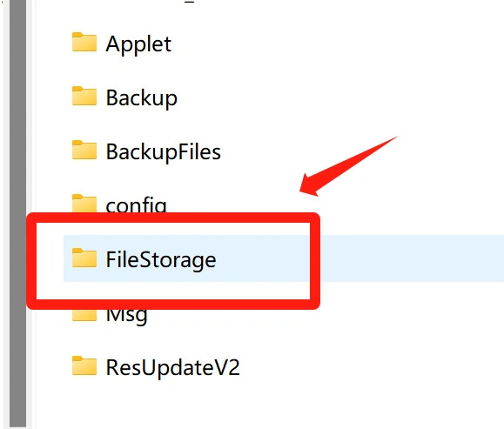Select the Backup folder name
The height and width of the screenshot is (429, 504).
coord(141,98)
